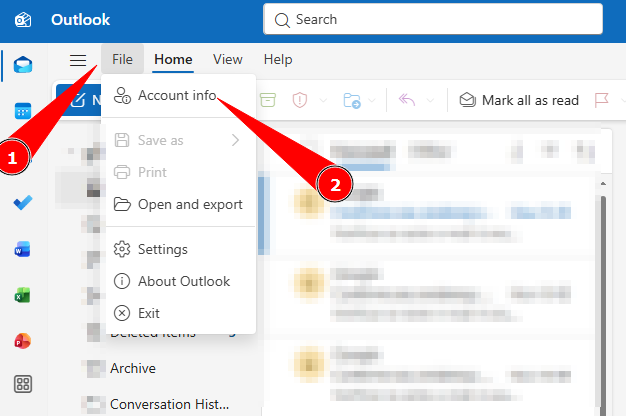Open the More apps grid icon
This screenshot has width=626, height=416.
coord(23,384)
